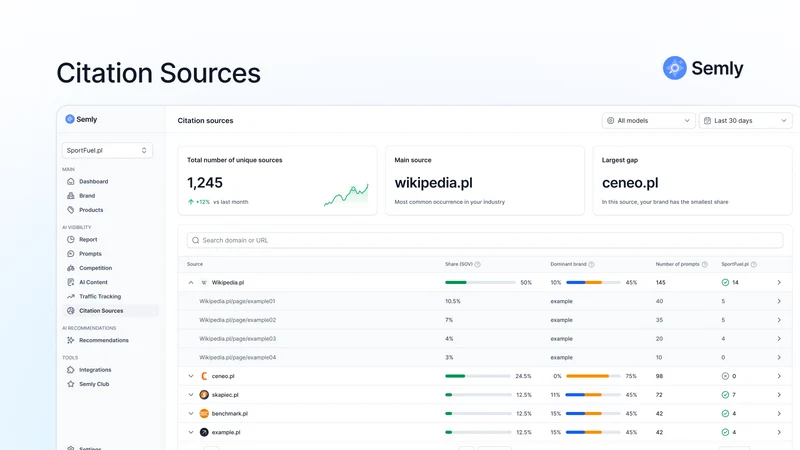
Task: Open the All models dropdown
Action: click(x=648, y=121)
